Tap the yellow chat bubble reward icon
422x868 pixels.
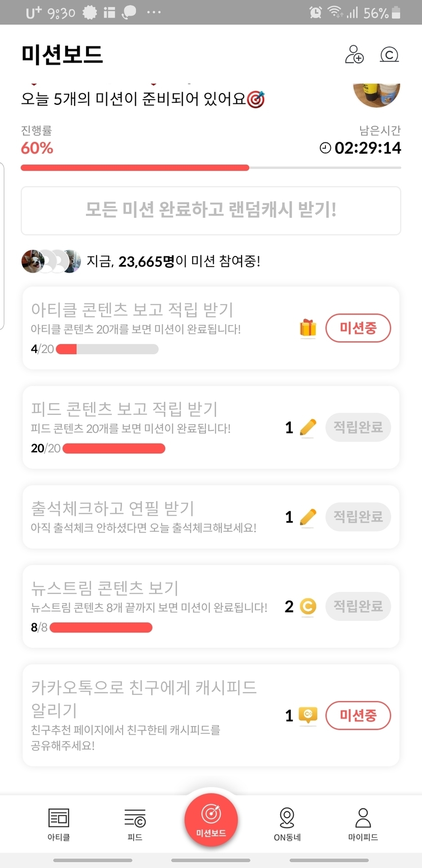coord(308,715)
